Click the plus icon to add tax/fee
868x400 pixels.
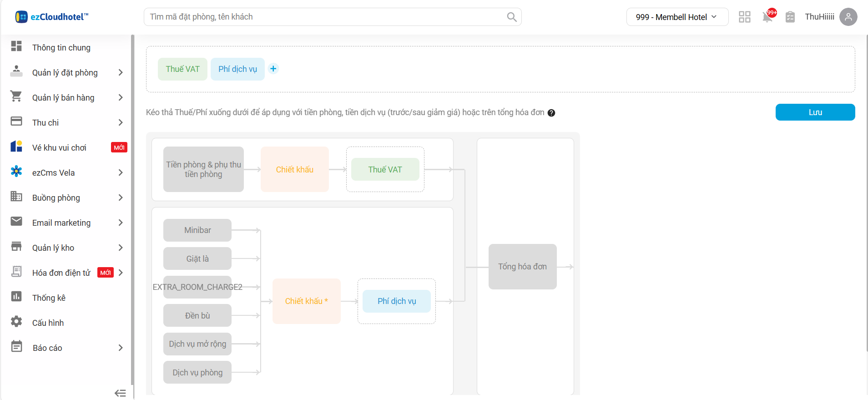pyautogui.click(x=273, y=69)
